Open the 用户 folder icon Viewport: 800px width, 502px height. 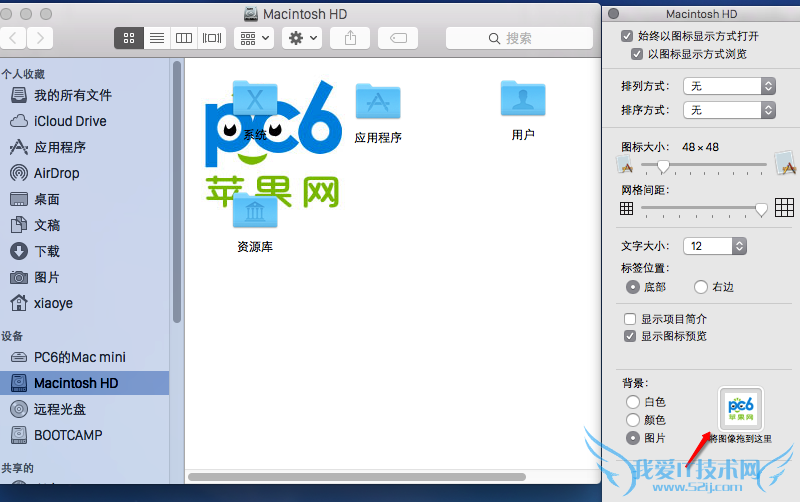click(x=522, y=99)
